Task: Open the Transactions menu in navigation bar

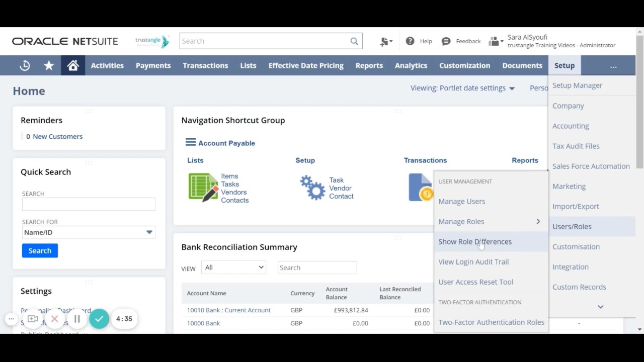Action: tap(205, 65)
